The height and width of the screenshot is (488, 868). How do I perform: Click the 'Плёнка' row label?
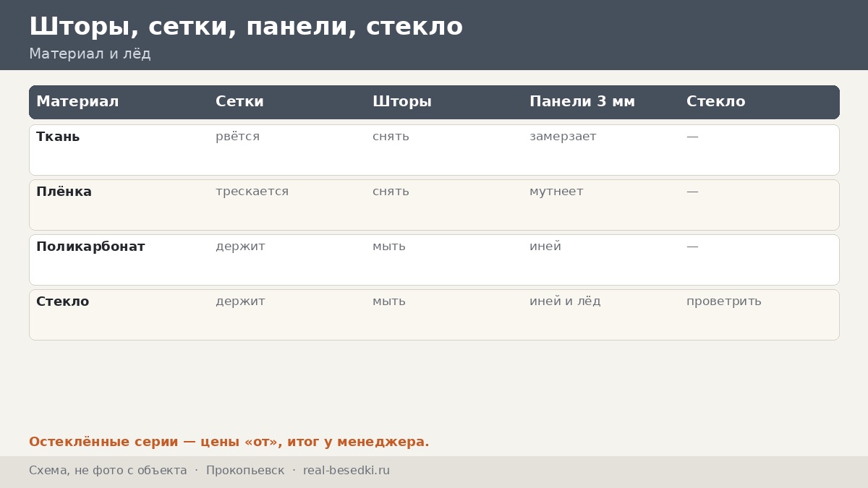(x=64, y=192)
